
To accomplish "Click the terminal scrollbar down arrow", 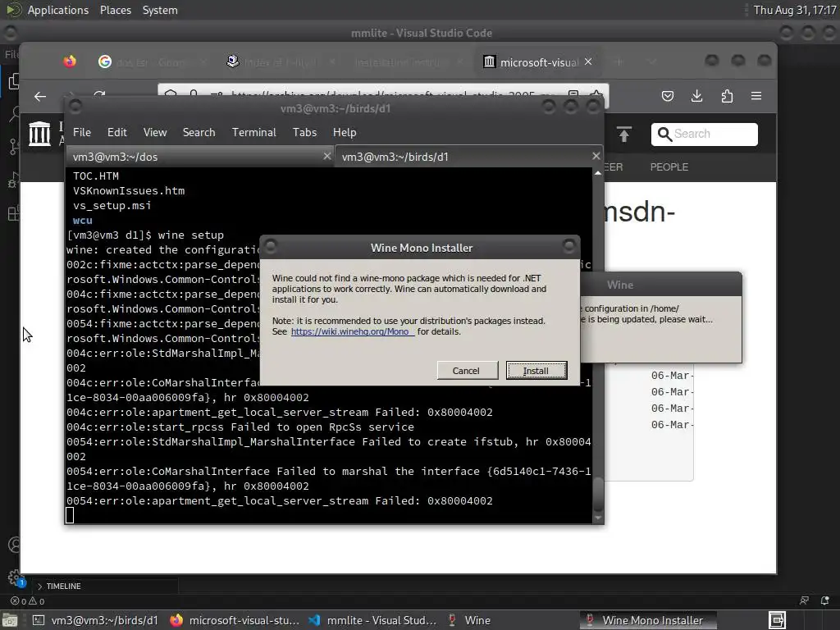I will coord(598,518).
